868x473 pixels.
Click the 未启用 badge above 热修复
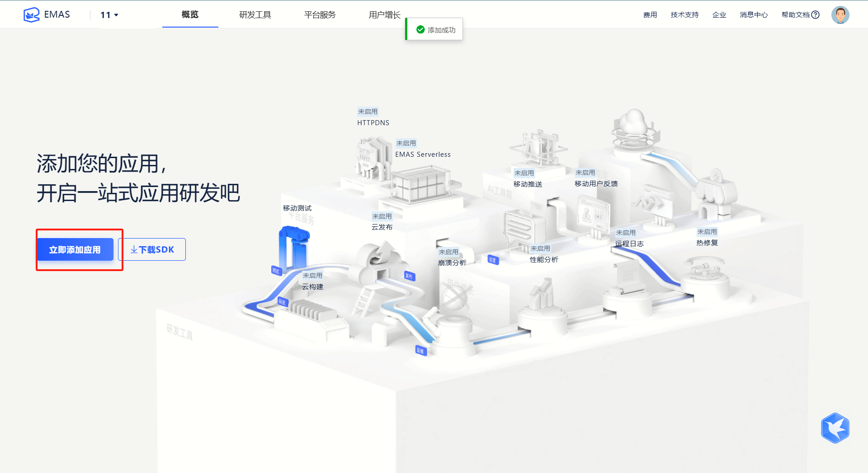pos(707,232)
